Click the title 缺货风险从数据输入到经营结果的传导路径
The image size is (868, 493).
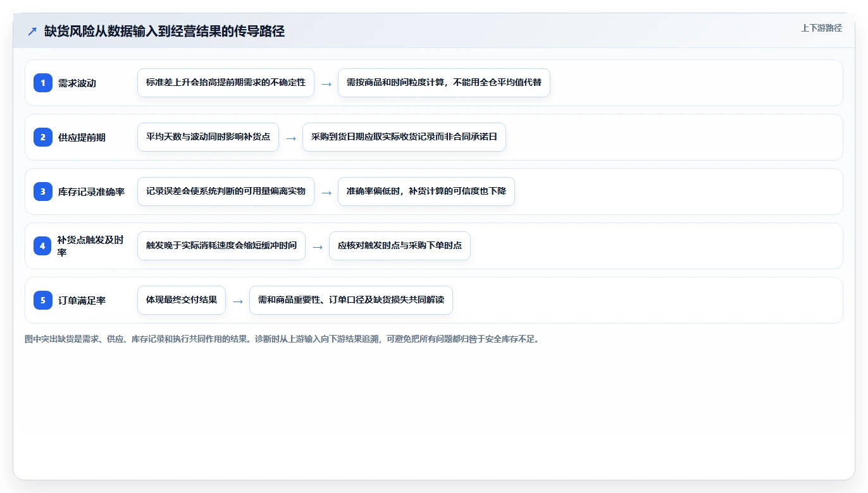(164, 32)
